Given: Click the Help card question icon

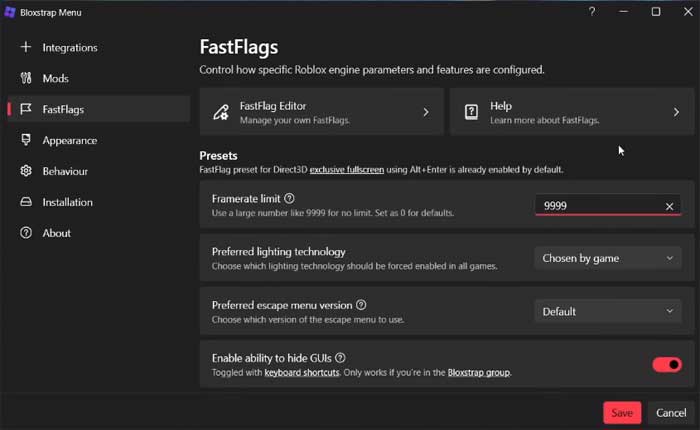Looking at the screenshot, I should pos(470,113).
